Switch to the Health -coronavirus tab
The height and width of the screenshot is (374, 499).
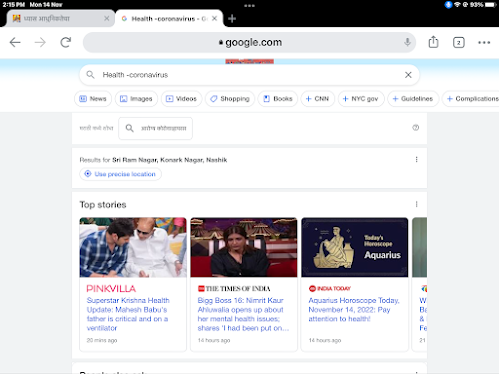point(169,19)
